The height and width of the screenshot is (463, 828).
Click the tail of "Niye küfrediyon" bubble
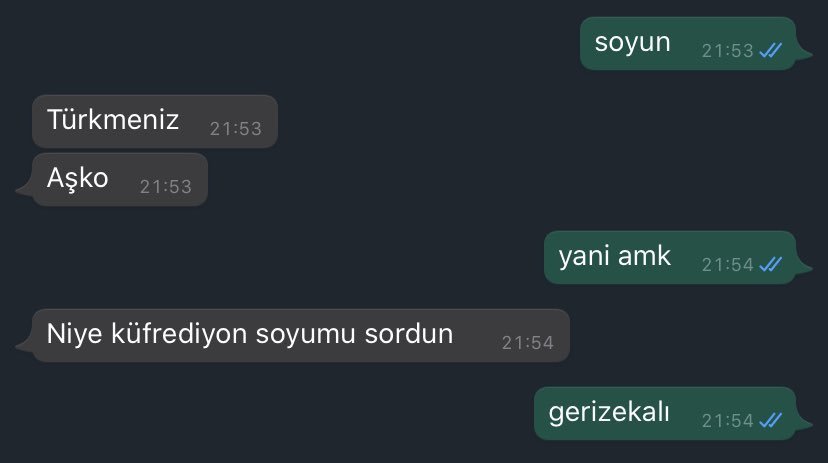pos(25,345)
